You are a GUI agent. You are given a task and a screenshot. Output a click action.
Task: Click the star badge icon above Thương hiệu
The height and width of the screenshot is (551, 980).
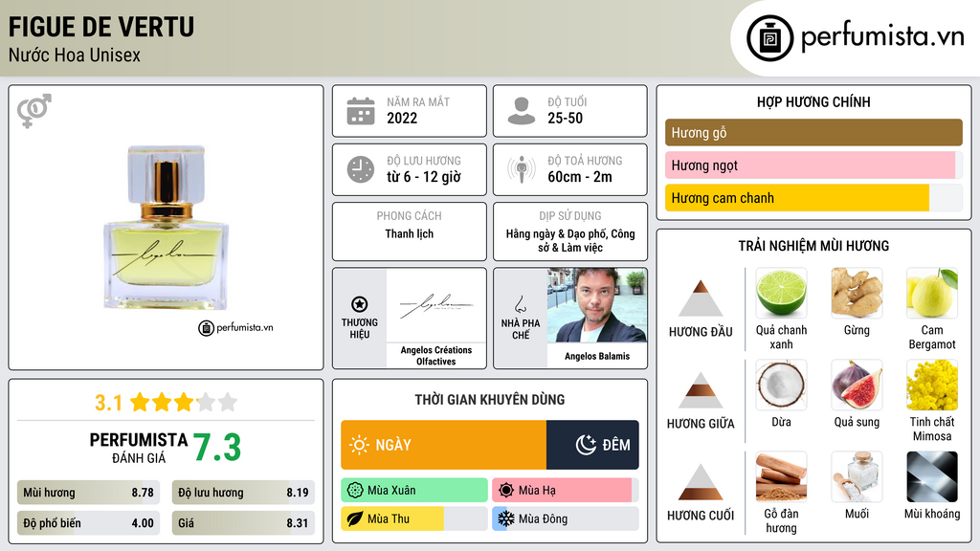360,304
